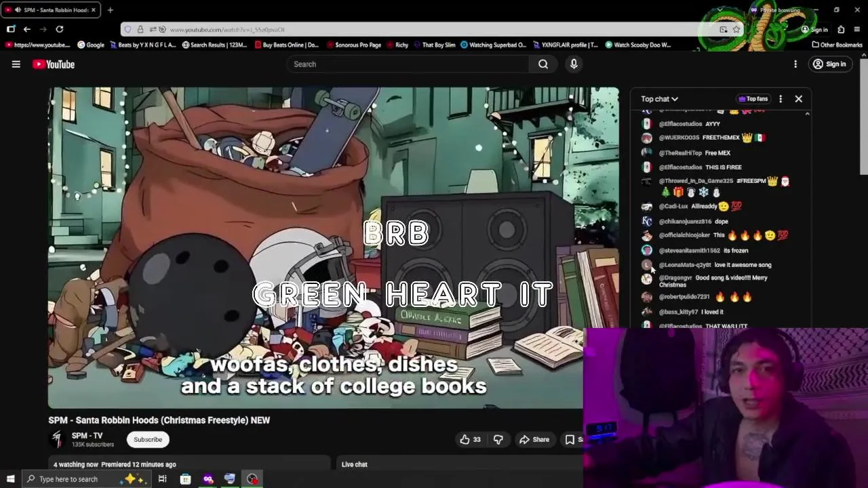This screenshot has height=488, width=868.
Task: Click Windows taskbar search box
Action: 85,479
